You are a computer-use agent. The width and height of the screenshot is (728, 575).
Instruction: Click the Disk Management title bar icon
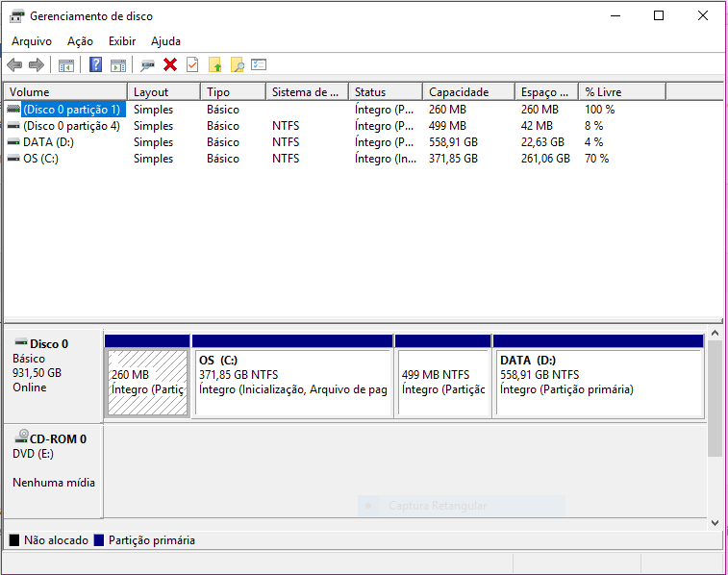pos(17,16)
